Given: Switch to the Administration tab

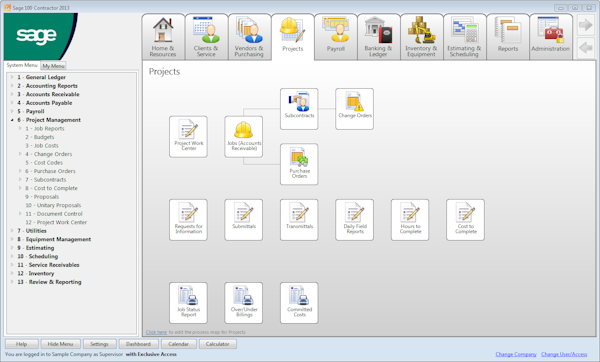Looking at the screenshot, I should (x=551, y=37).
